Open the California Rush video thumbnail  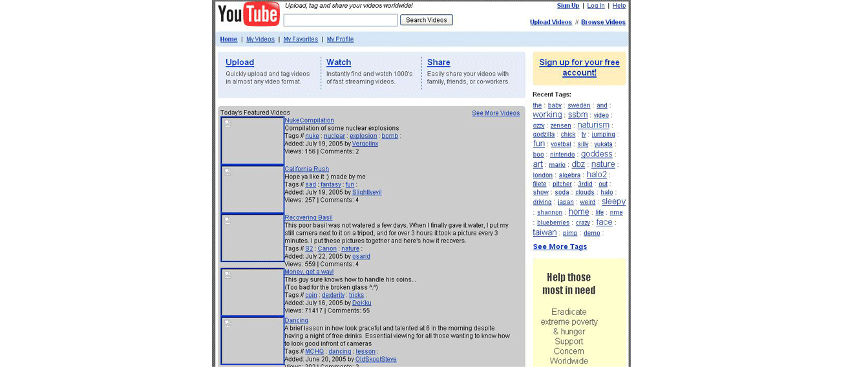pyautogui.click(x=253, y=189)
